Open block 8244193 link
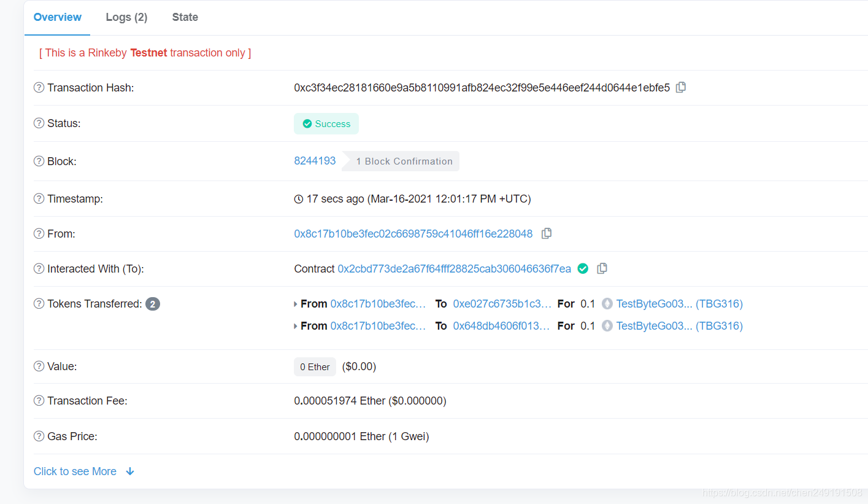 click(x=315, y=161)
